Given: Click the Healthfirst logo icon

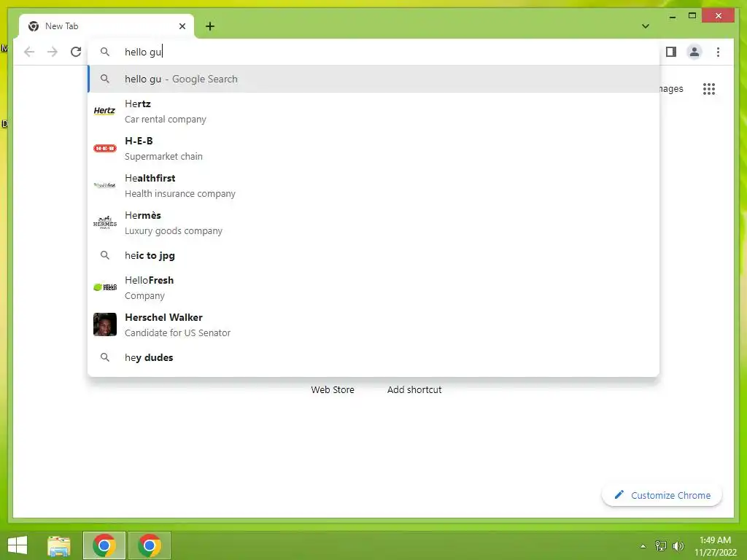Looking at the screenshot, I should click(105, 185).
